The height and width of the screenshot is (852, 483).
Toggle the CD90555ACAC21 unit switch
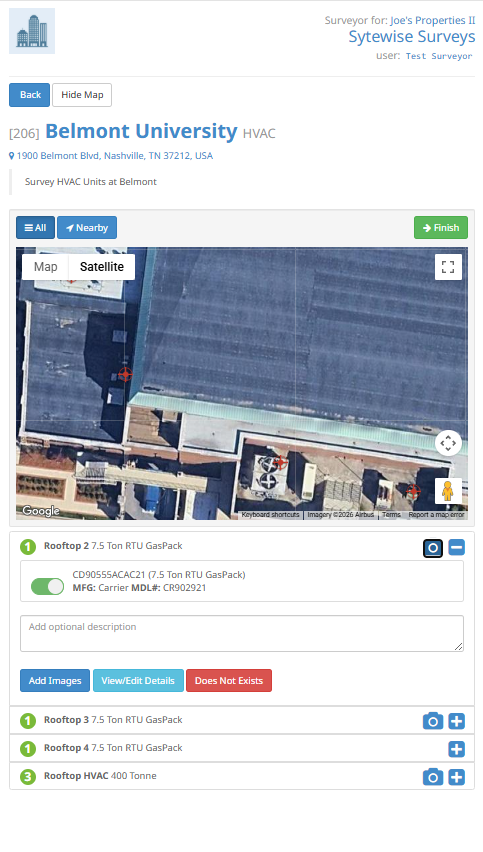pyautogui.click(x=47, y=586)
